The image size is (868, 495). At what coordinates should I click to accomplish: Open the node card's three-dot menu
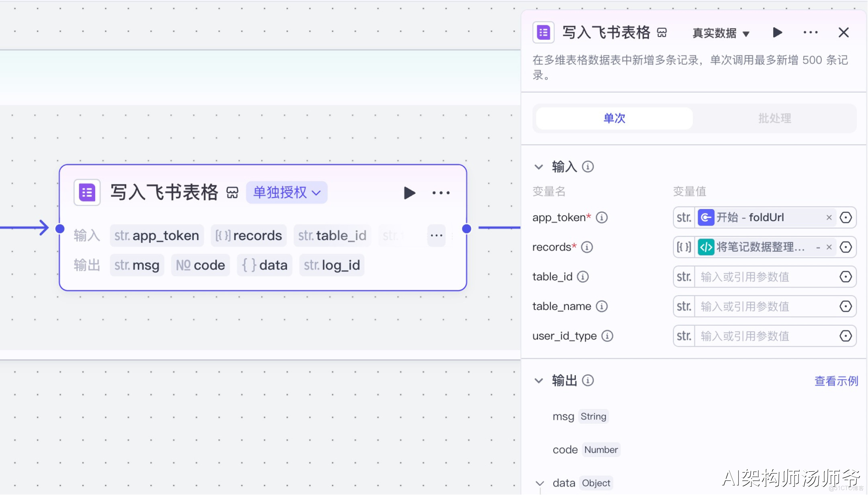tap(441, 193)
